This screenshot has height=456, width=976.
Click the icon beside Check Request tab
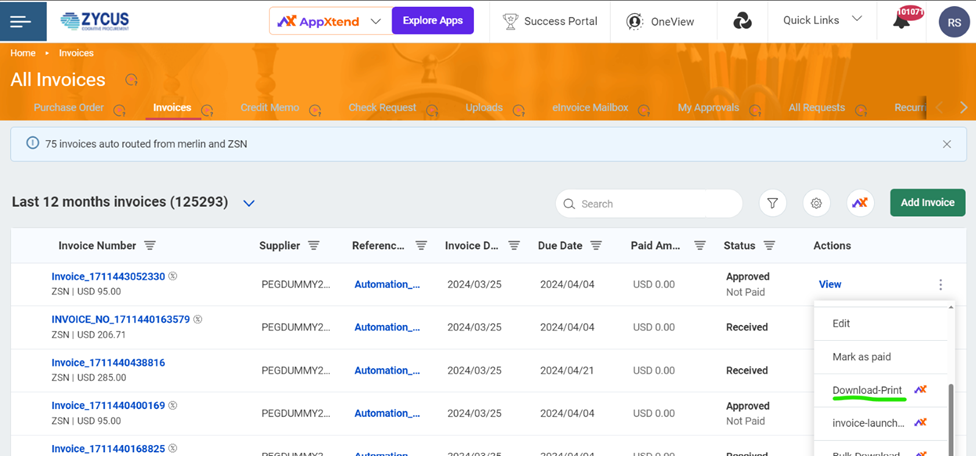click(432, 111)
